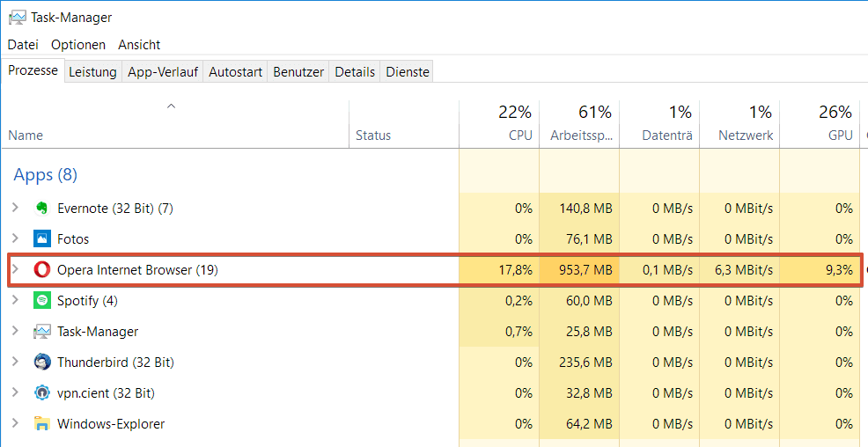The image size is (868, 447).
Task: Click Opera's 9,3% GPU value
Action: (839, 270)
